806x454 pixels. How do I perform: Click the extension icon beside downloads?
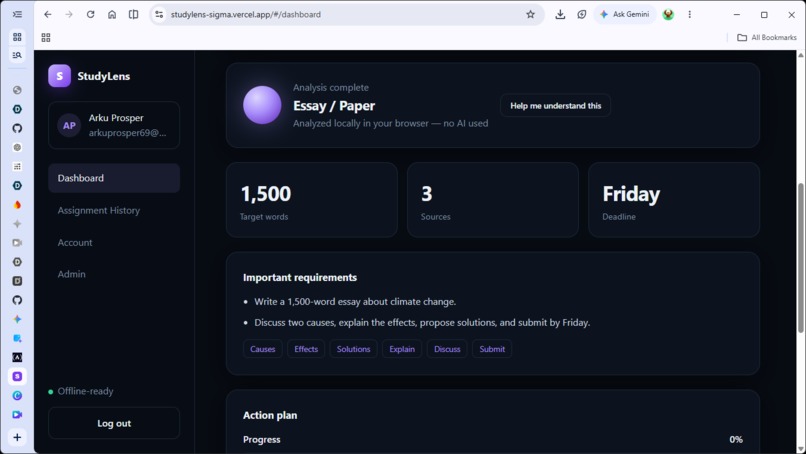point(581,14)
